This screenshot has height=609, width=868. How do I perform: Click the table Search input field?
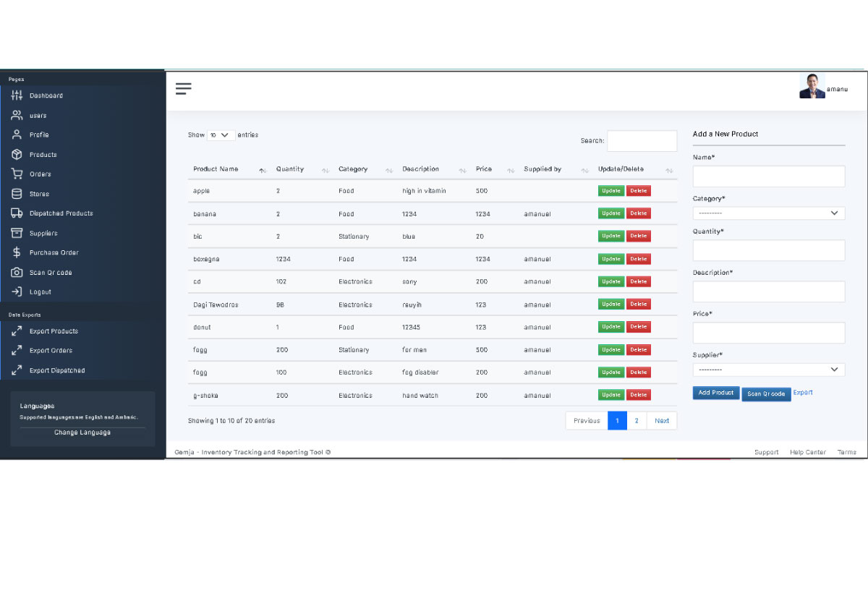click(x=642, y=141)
